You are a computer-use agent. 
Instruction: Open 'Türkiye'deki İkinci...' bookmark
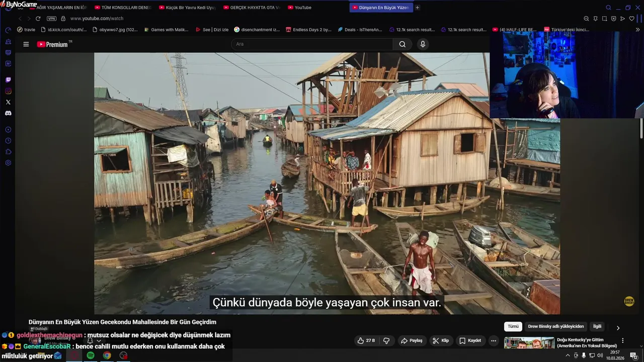point(566,30)
